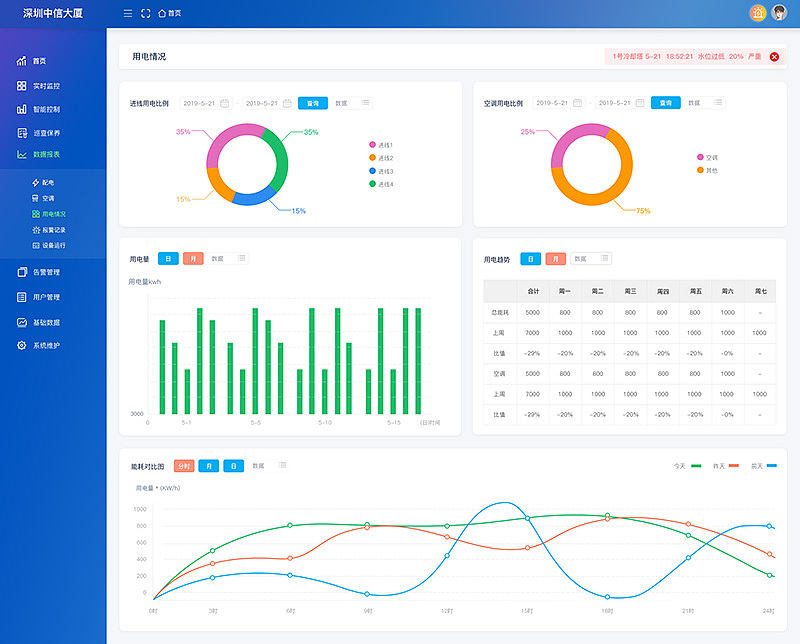Open 数据 dropdown in 进线用电比例 panel
Viewport: 800px width, 644px height.
coord(352,103)
